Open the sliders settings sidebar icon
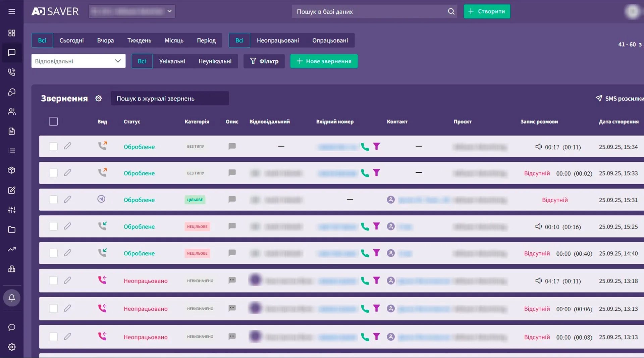Screen dimensions: 644x358 coord(12,210)
